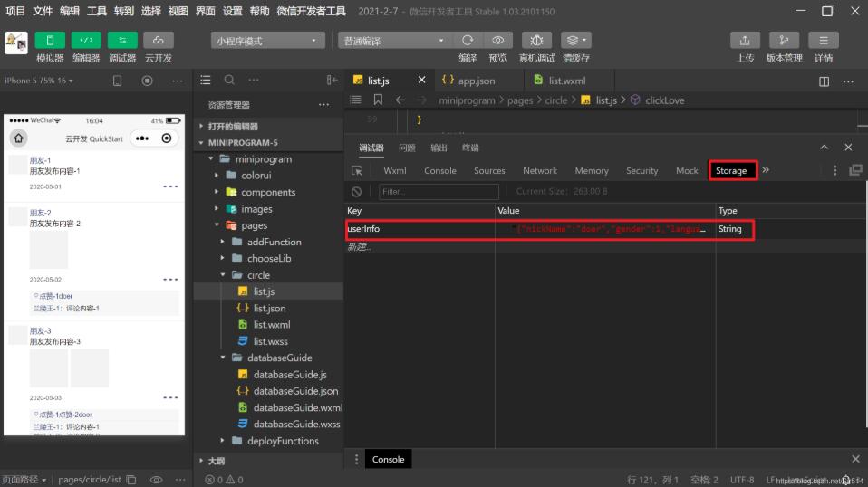Viewport: 868px width, 487px height.
Task: Switch to the Network devtools tab
Action: [x=539, y=170]
